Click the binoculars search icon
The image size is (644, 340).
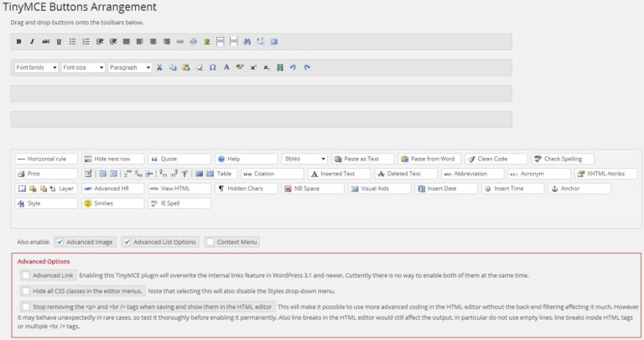[247, 41]
